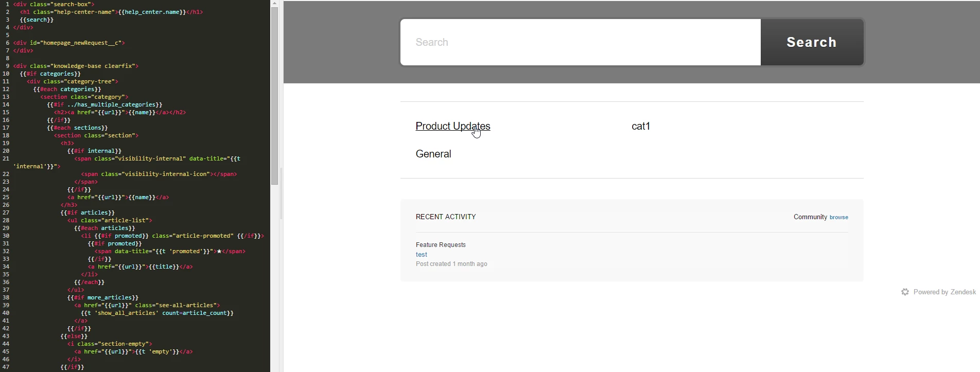Image resolution: width=980 pixels, height=372 pixels.
Task: Click the Community browse link
Action: point(838,217)
